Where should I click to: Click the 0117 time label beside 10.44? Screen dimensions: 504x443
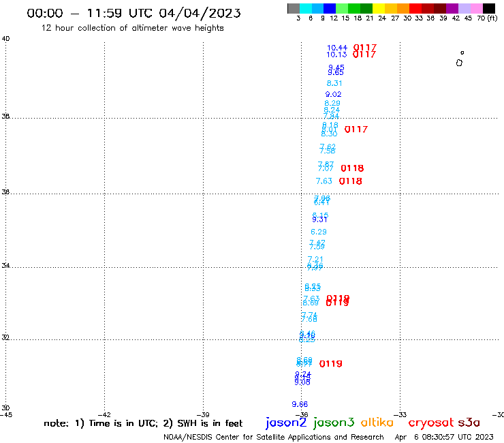pos(365,48)
